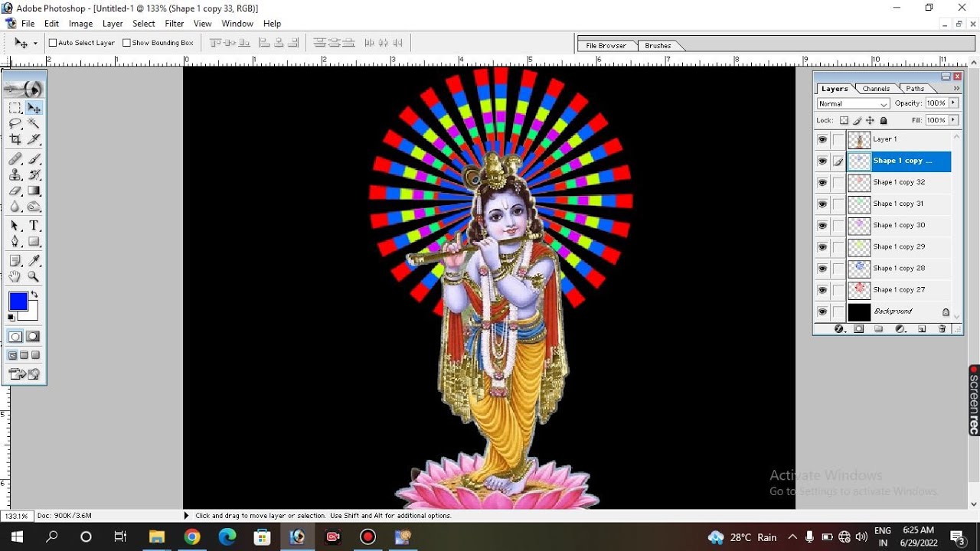Image resolution: width=980 pixels, height=551 pixels.
Task: Select the Blur tool
Action: [15, 206]
